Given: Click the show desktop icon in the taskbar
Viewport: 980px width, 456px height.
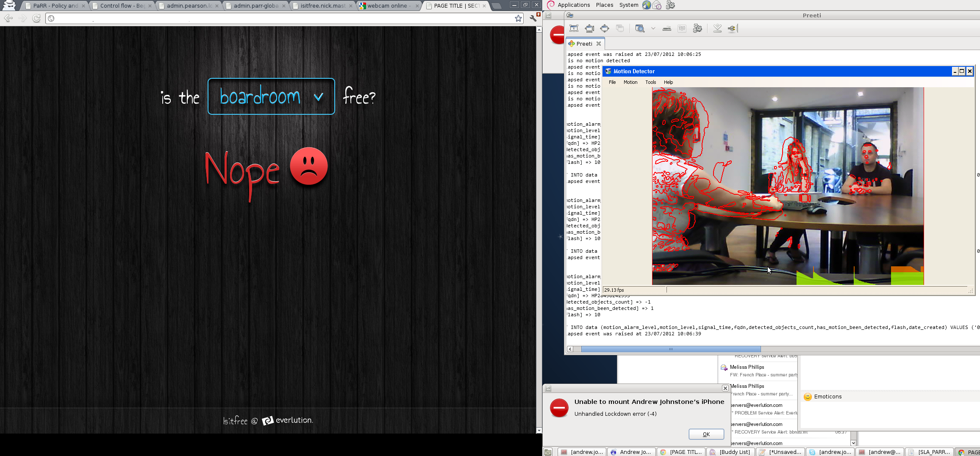Looking at the screenshot, I should point(548,452).
